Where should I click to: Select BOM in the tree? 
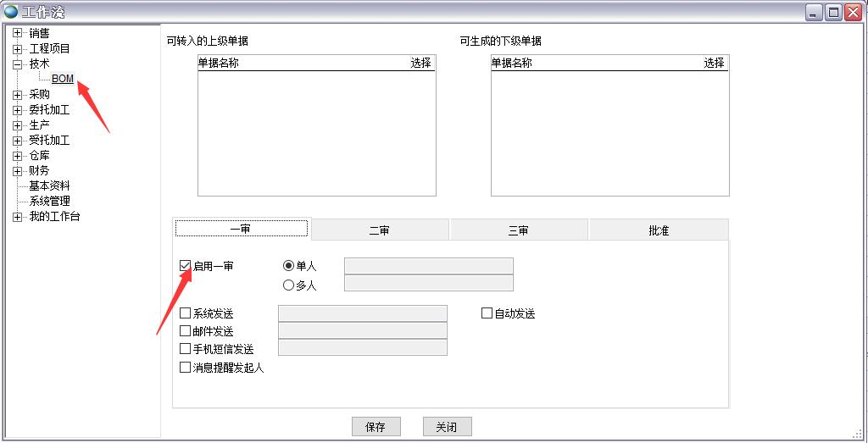(63, 79)
